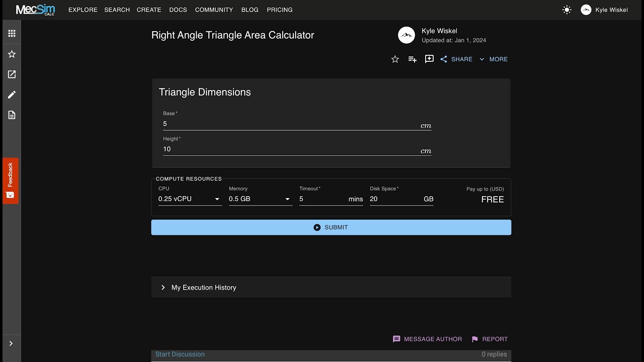This screenshot has width=644, height=362.
Task: Favorite the app with the star icon
Action: click(395, 59)
